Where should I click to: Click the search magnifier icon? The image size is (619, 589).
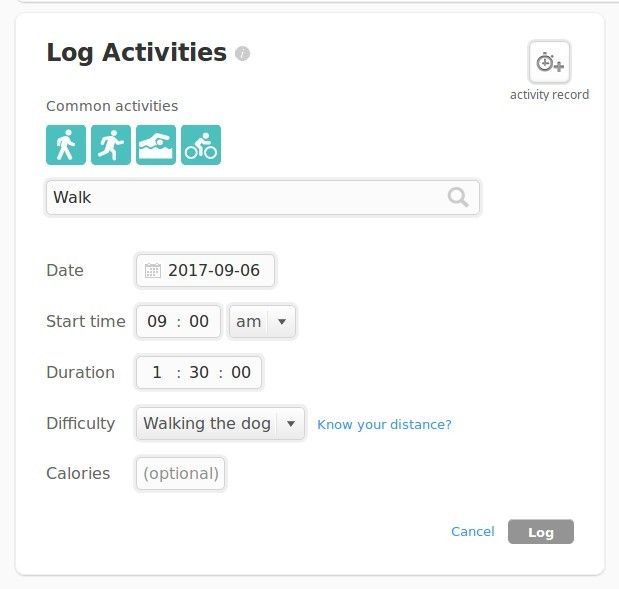click(x=458, y=197)
